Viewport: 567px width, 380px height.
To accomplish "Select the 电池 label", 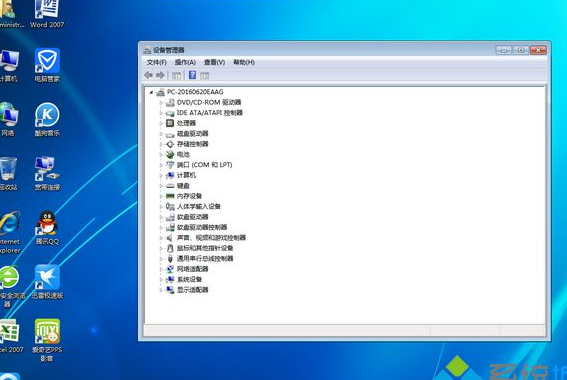I will [183, 154].
